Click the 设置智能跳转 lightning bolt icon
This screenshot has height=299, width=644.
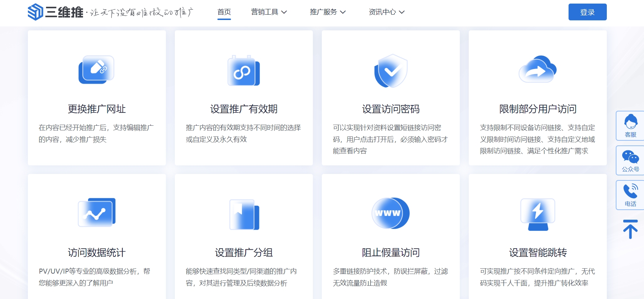[x=537, y=214]
